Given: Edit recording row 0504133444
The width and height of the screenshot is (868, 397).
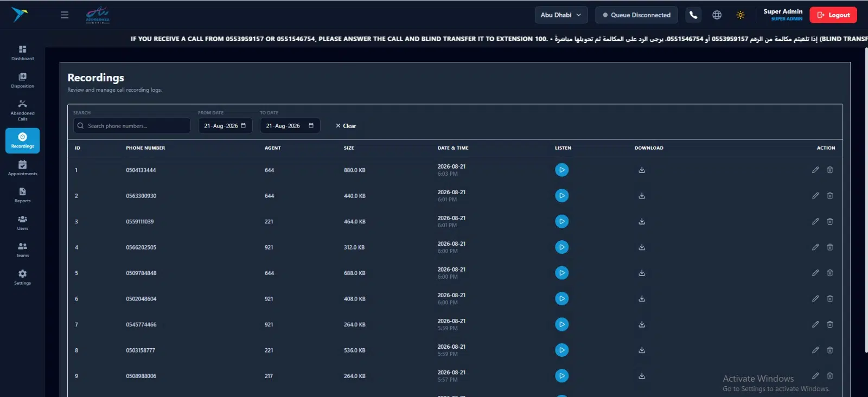Looking at the screenshot, I should tap(815, 170).
